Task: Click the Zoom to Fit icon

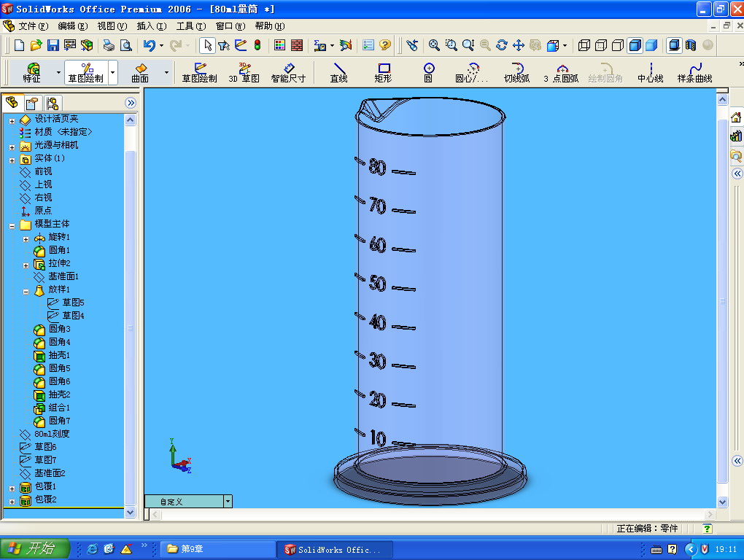Action: click(x=434, y=45)
